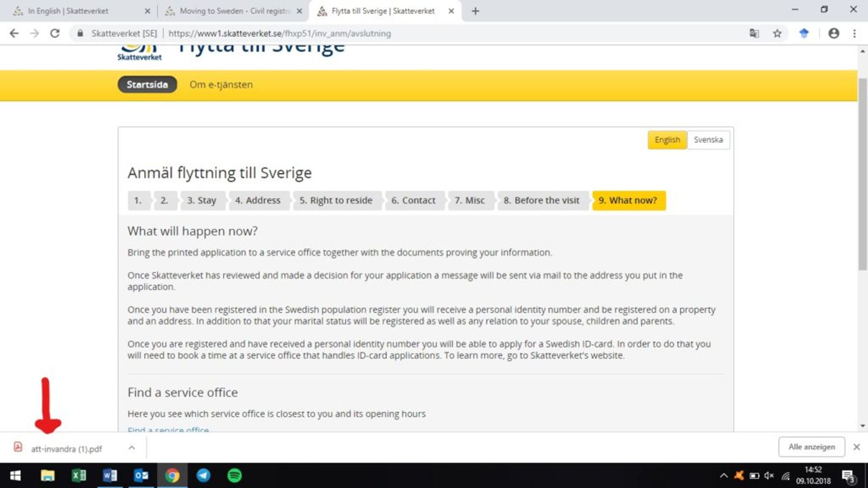
Task: Open Telegram app from taskbar
Action: [x=203, y=475]
